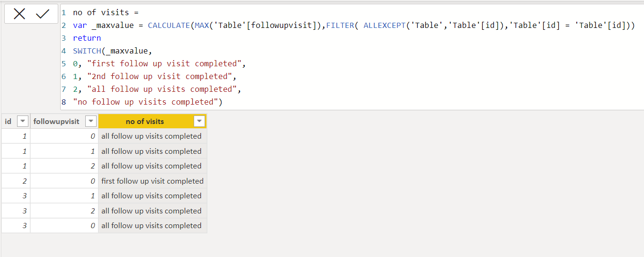644x257 pixels.
Task: Click line number 5 in formula editor
Action: tap(63, 63)
